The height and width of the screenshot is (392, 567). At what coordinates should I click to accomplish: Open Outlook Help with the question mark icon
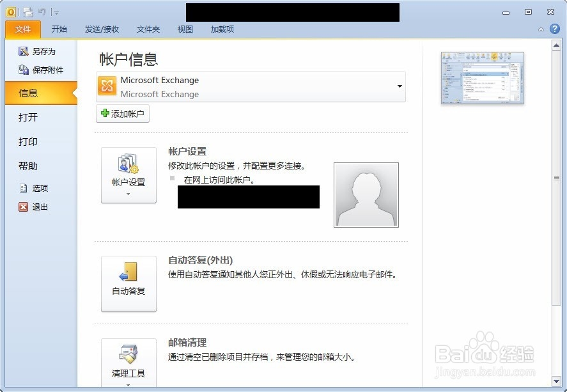point(554,29)
